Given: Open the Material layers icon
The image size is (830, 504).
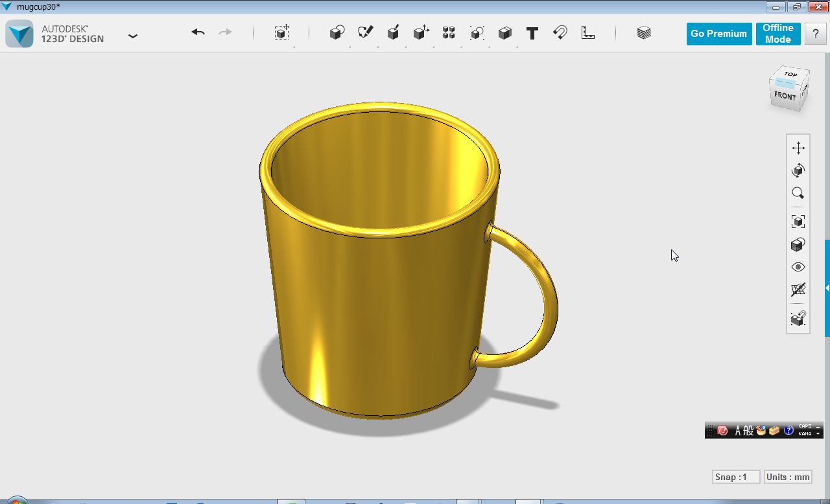Looking at the screenshot, I should point(643,33).
